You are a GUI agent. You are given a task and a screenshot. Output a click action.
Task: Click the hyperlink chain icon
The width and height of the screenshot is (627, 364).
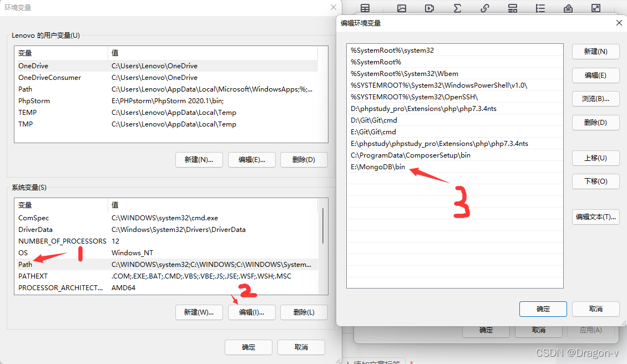click(485, 8)
